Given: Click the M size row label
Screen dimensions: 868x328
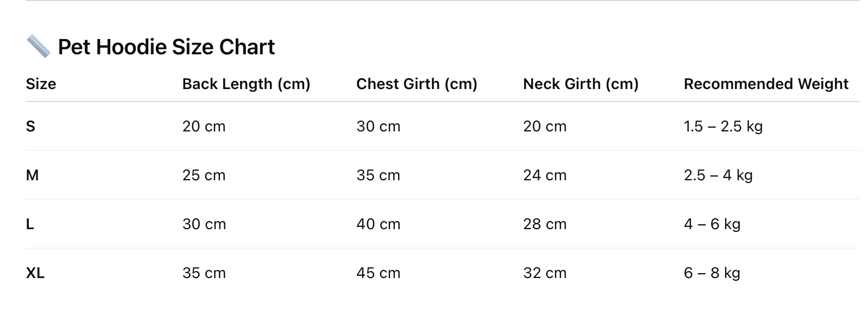Looking at the screenshot, I should (32, 175).
